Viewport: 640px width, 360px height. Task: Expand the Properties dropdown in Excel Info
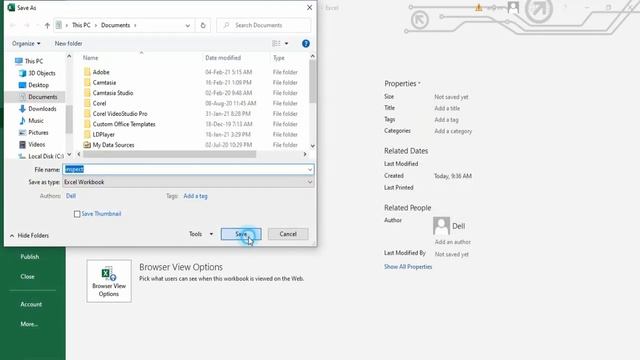click(x=402, y=84)
